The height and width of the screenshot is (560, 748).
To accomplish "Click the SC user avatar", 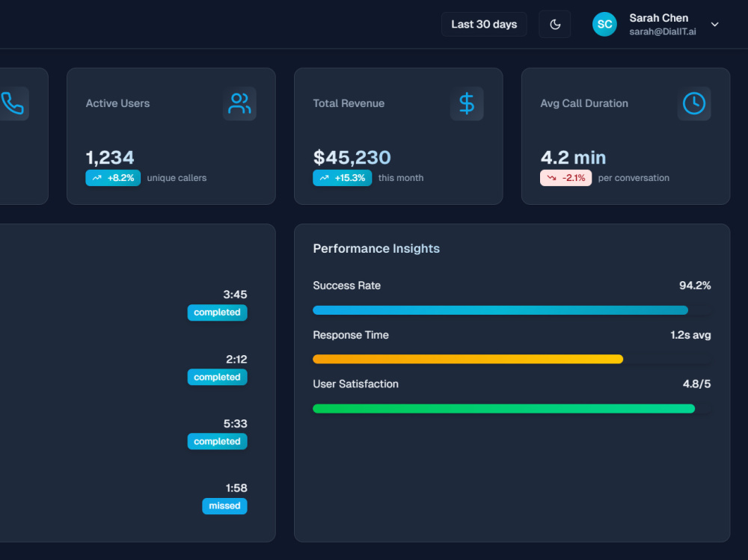I will pyautogui.click(x=604, y=25).
